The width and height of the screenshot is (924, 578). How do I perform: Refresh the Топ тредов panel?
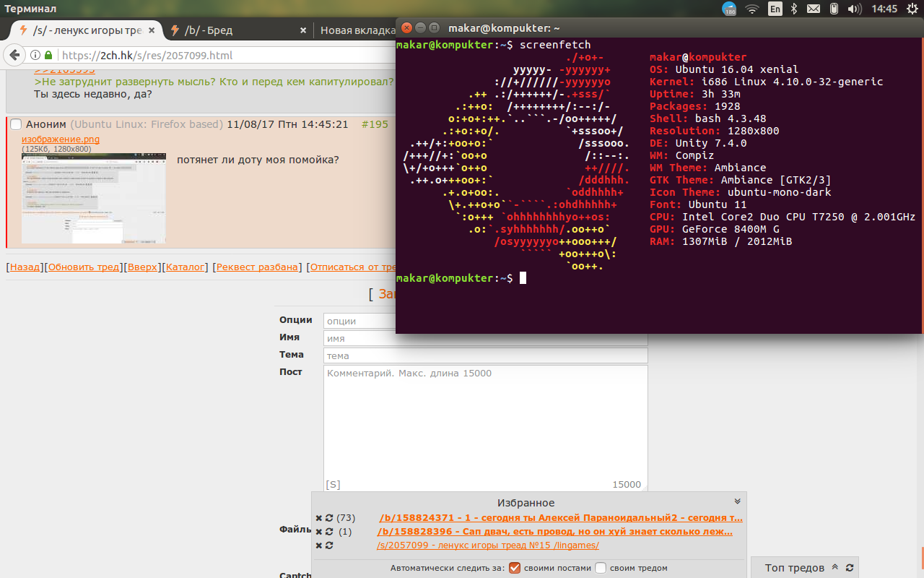[850, 568]
